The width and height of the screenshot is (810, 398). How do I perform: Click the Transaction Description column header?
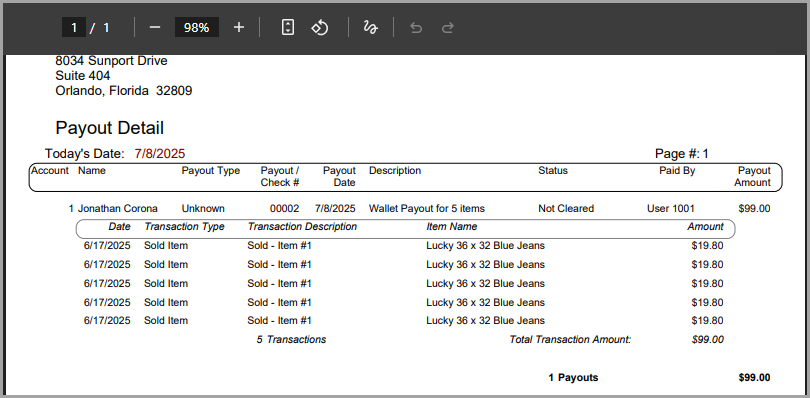pyautogui.click(x=302, y=227)
